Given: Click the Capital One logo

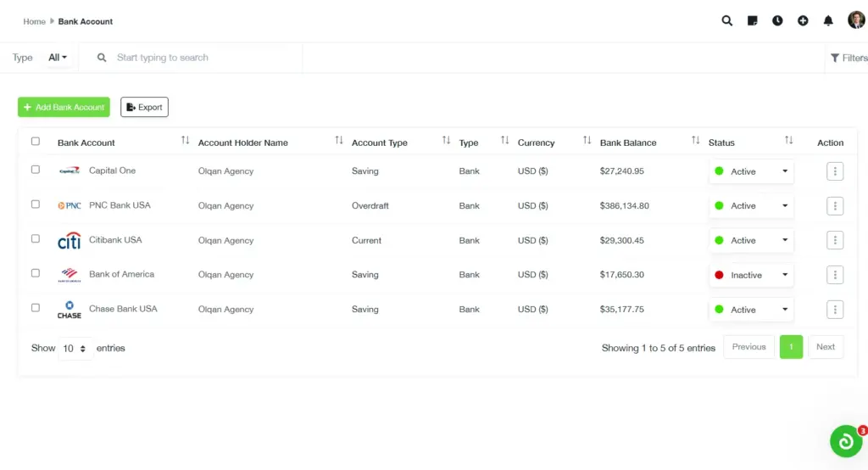Looking at the screenshot, I should [70, 171].
